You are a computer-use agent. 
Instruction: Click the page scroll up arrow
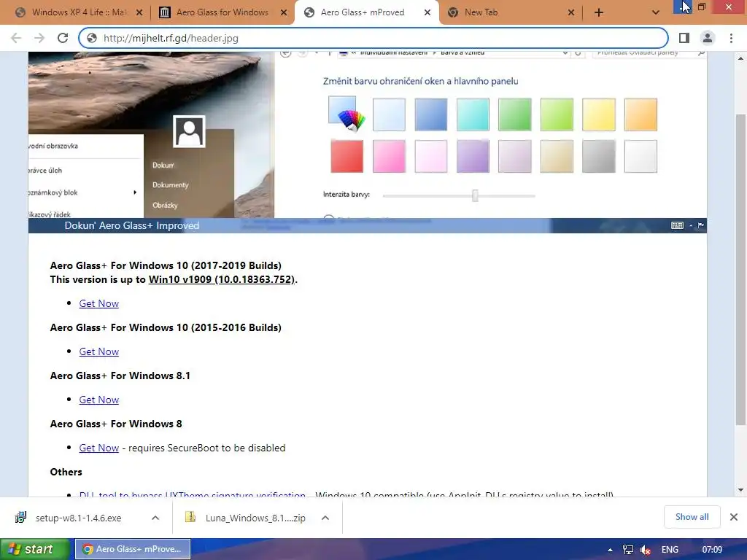pos(740,58)
